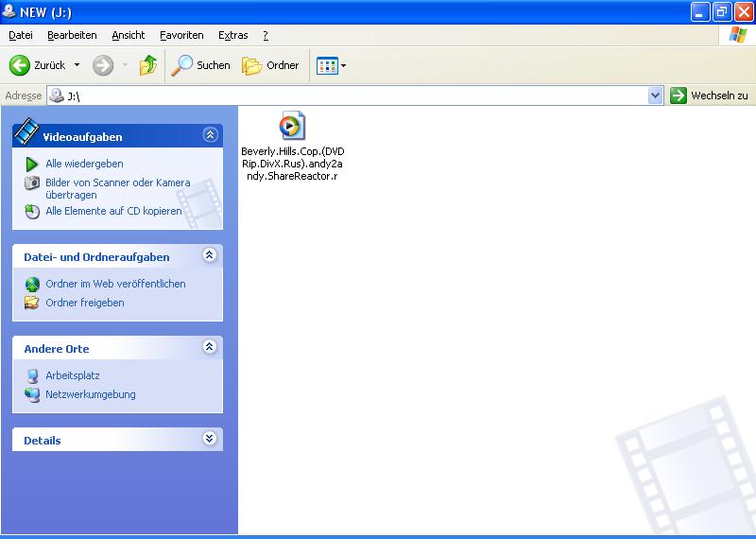
Task: Click Alle Elemente auf CD kopieren
Action: point(113,211)
